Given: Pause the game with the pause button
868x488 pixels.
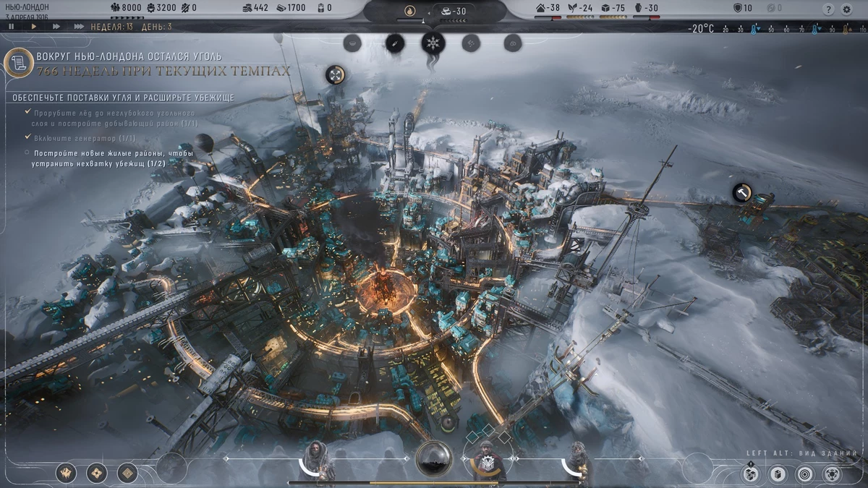Looking at the screenshot, I should click(12, 26).
